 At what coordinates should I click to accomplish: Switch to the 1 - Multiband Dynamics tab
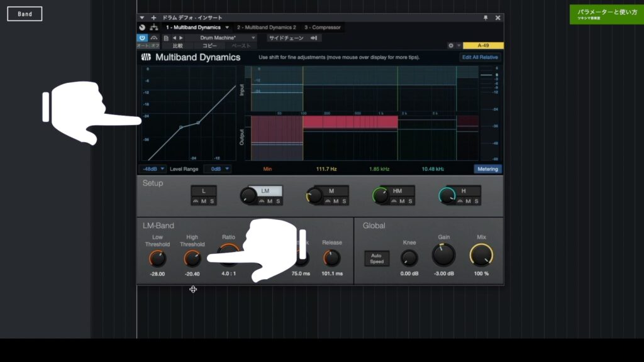tap(193, 28)
